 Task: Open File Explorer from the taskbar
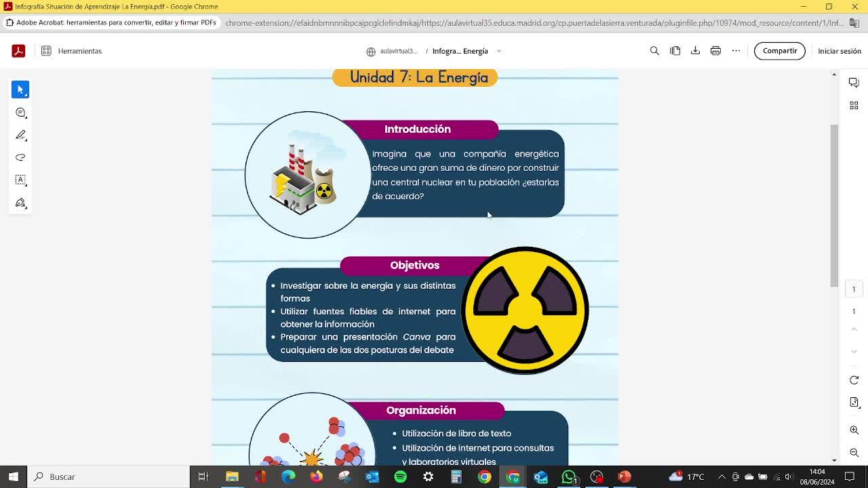click(232, 476)
